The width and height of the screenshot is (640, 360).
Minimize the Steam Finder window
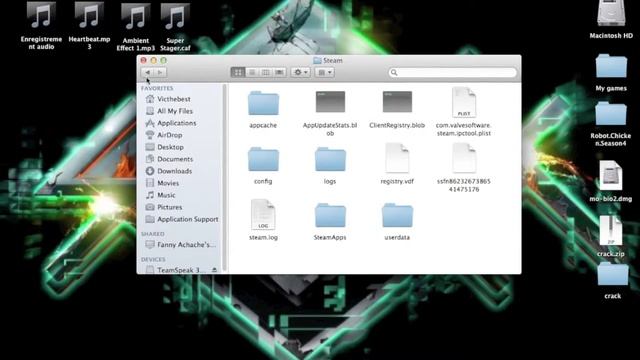tap(153, 60)
